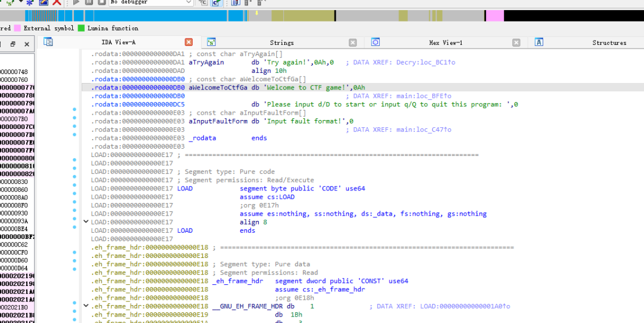Close the left functions panel
Screen dimensions: 644x323
tap(27, 44)
